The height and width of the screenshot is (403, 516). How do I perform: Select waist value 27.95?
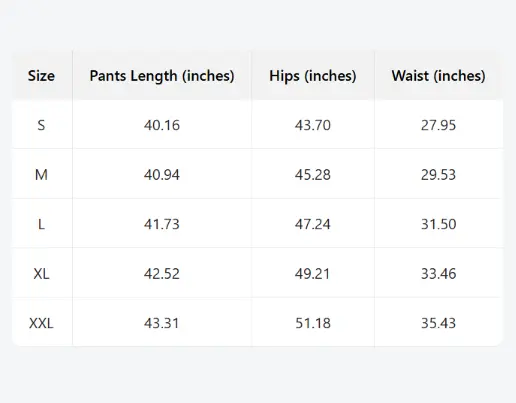(438, 125)
